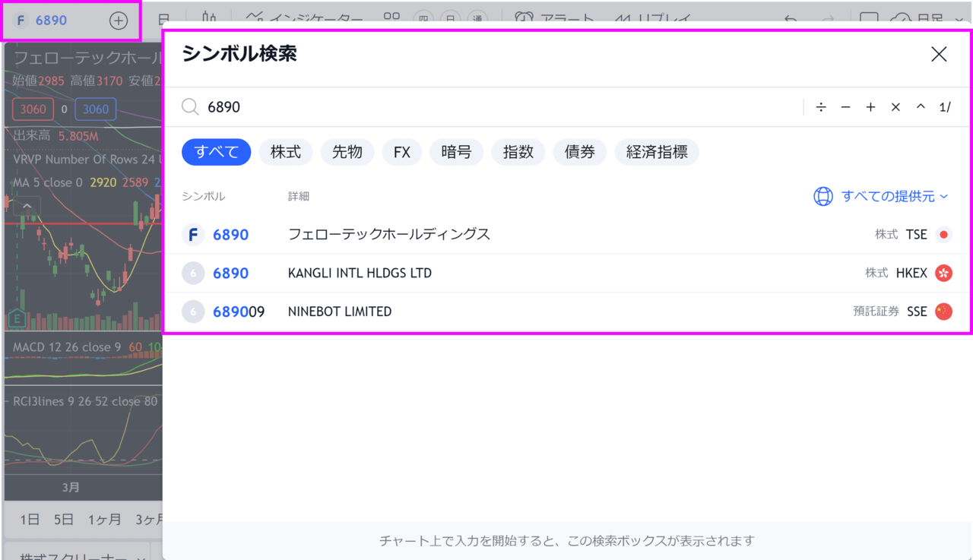
Task: Set chart range to 1ヶ月
Action: (x=104, y=520)
